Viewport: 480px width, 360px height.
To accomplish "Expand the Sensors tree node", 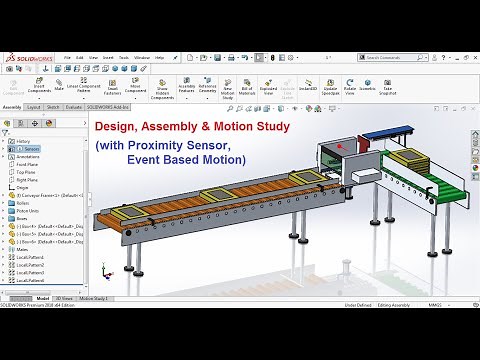I will pos(3,149).
